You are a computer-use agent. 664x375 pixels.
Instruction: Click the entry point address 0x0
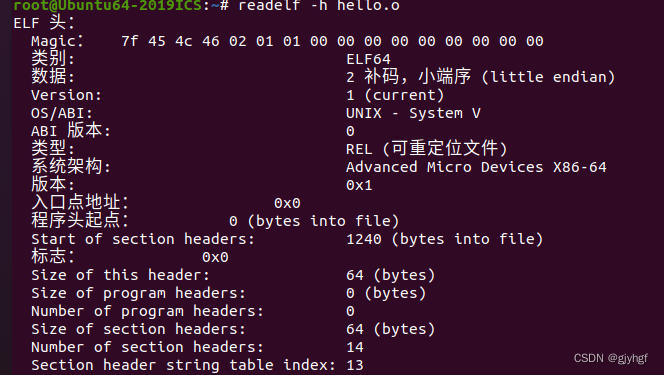[x=287, y=203]
